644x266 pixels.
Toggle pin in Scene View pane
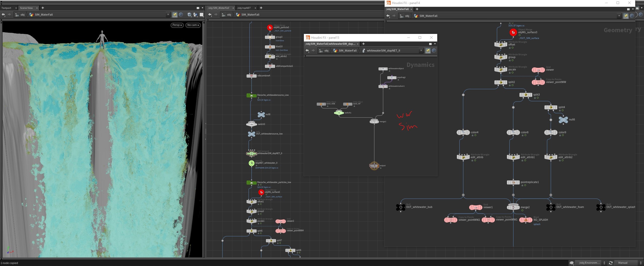175,15
